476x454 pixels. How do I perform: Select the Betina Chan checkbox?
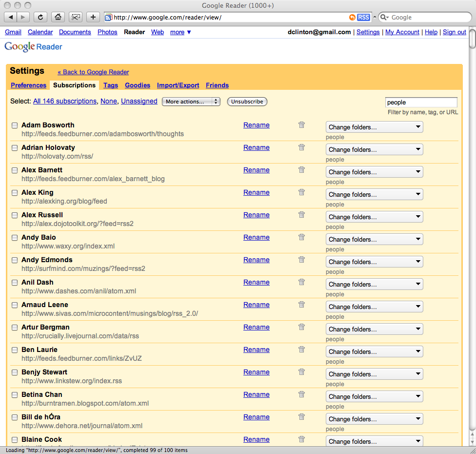tap(15, 395)
